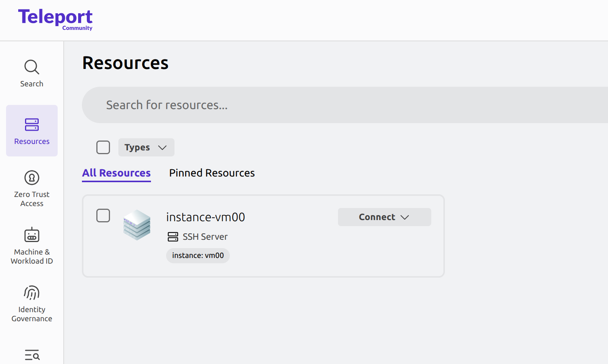608x364 pixels.
Task: Click the 'instance: vm00' label chip
Action: [x=198, y=256]
